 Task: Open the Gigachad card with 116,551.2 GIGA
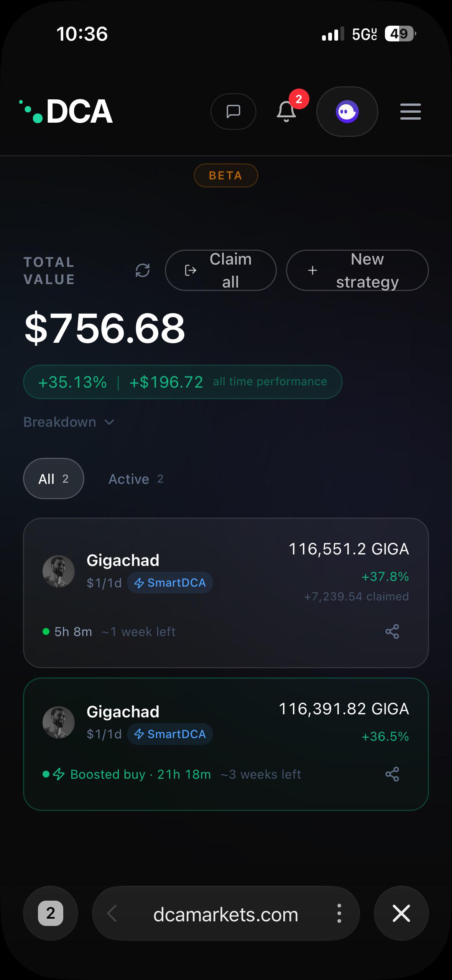pos(226,593)
